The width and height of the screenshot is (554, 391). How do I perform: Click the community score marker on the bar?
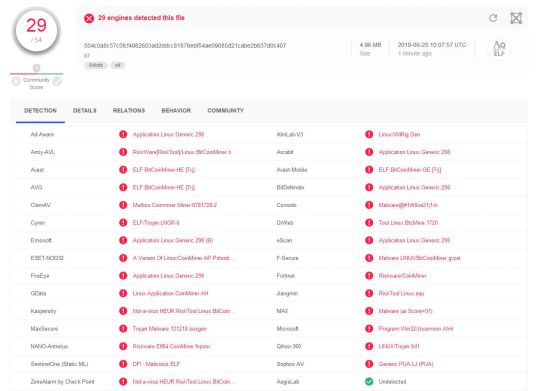pyautogui.click(x=36, y=67)
